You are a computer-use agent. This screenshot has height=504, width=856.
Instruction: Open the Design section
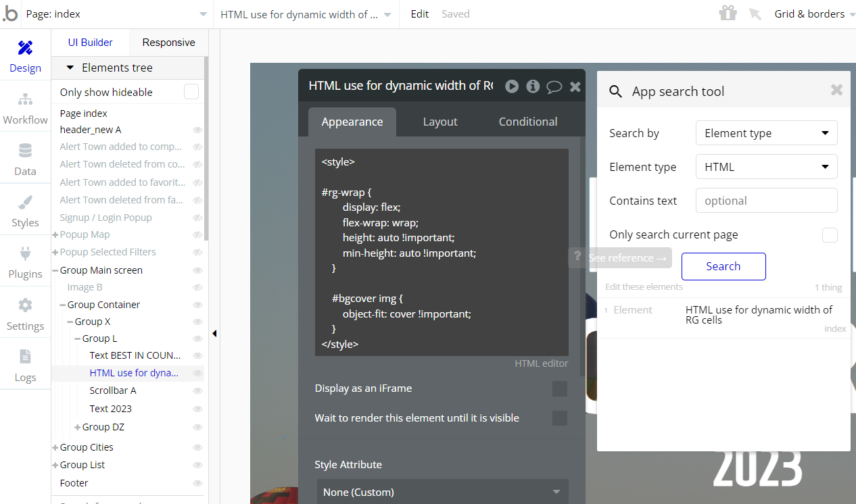[x=25, y=56]
